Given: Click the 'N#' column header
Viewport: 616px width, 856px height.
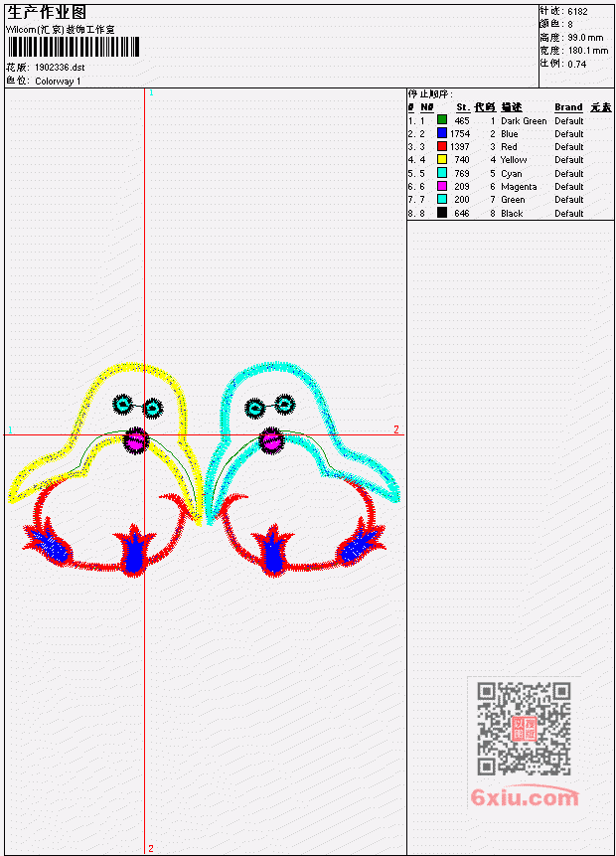Looking at the screenshot, I should [x=426, y=107].
